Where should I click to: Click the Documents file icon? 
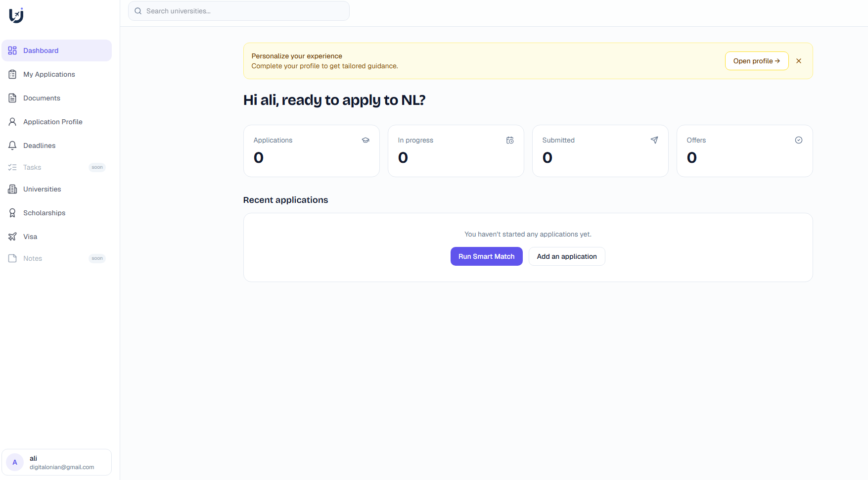(12, 98)
